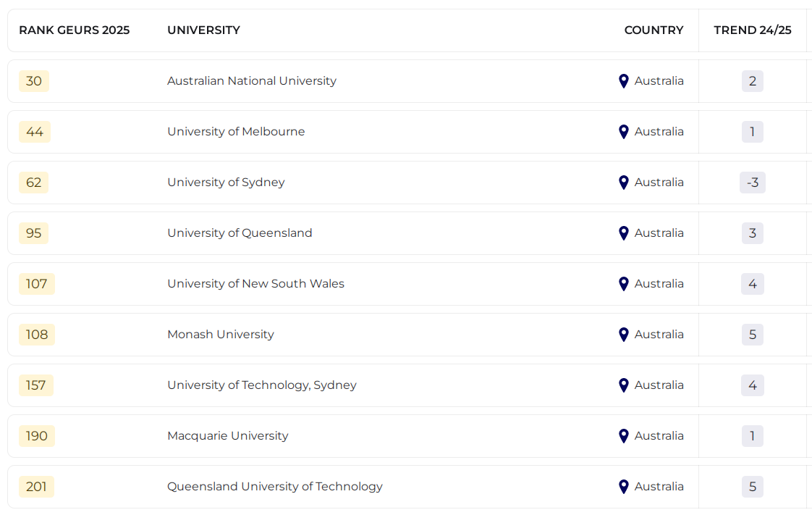Click the location pin for Australian National University
This screenshot has height=515, width=812.
coord(624,81)
